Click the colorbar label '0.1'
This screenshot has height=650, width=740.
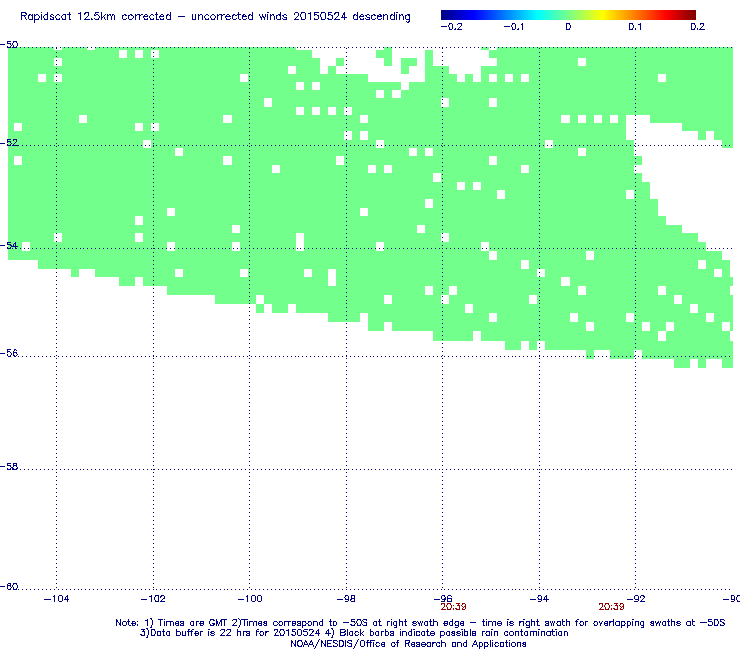[x=635, y=27]
